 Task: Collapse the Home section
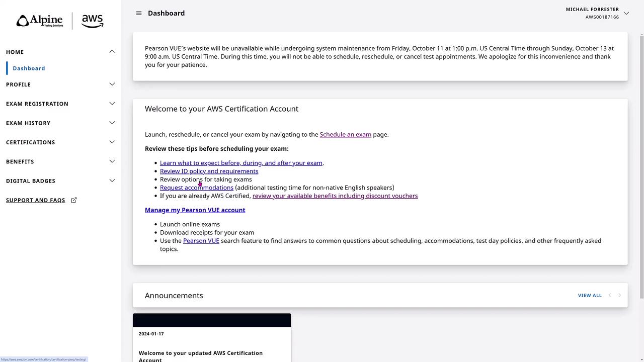coord(112,52)
